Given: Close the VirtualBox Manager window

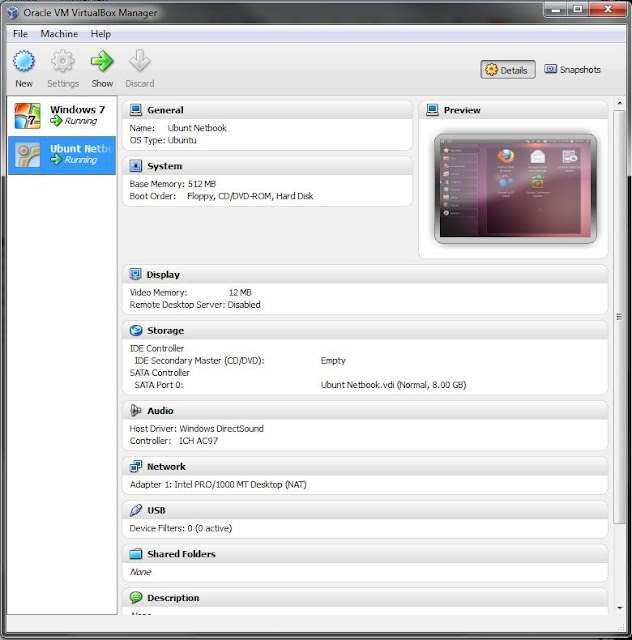Looking at the screenshot, I should [x=608, y=10].
